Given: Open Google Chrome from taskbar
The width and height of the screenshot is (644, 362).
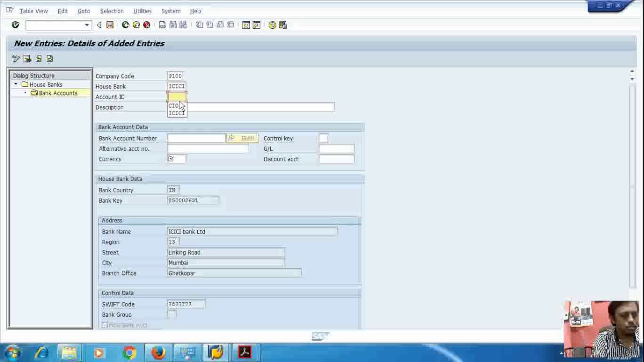Looking at the screenshot, I should coord(130,353).
